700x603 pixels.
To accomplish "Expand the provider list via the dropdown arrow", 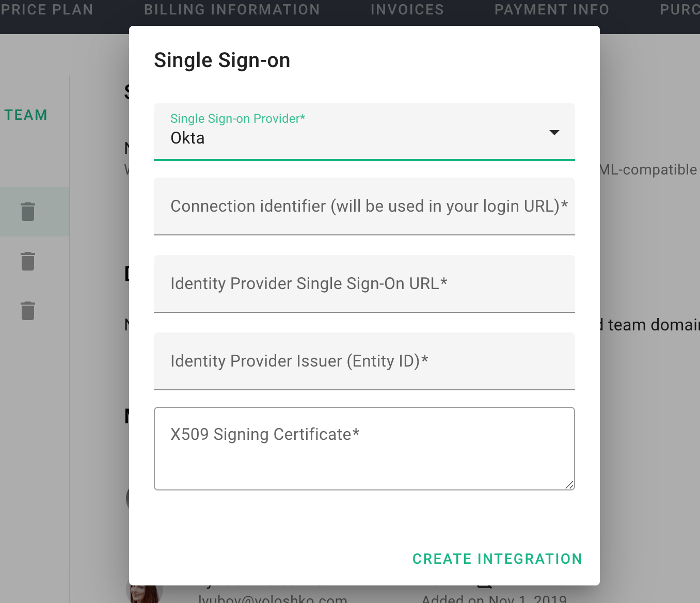I will (554, 133).
